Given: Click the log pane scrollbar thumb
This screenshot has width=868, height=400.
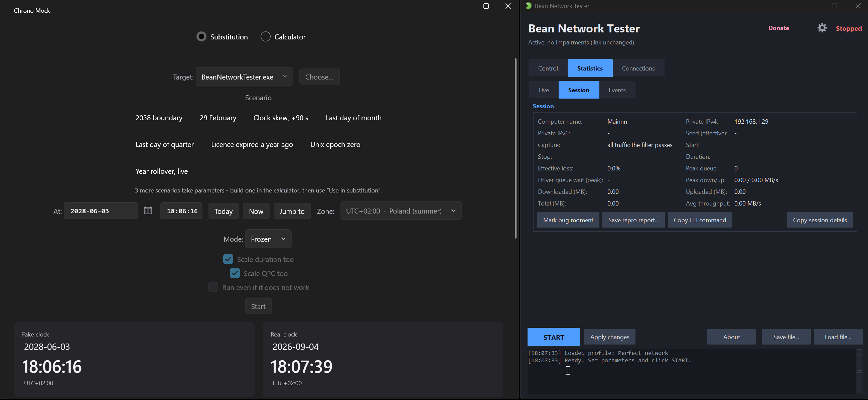Looking at the screenshot, I should (x=859, y=371).
